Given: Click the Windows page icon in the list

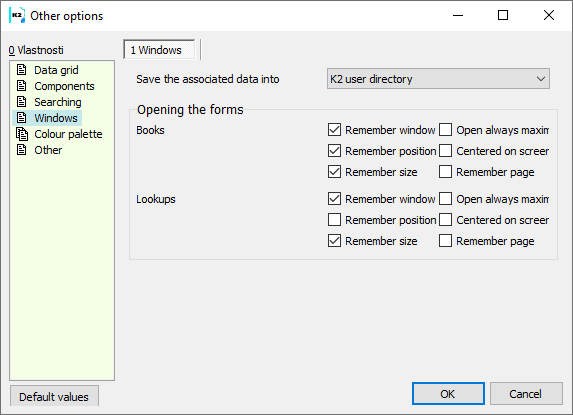Looking at the screenshot, I should [22, 118].
